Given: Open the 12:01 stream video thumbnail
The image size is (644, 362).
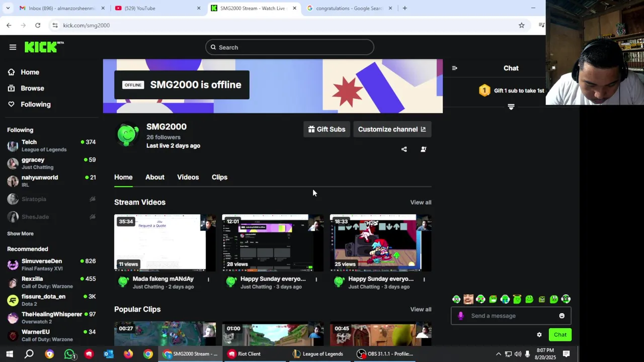Looking at the screenshot, I should pos(273,243).
